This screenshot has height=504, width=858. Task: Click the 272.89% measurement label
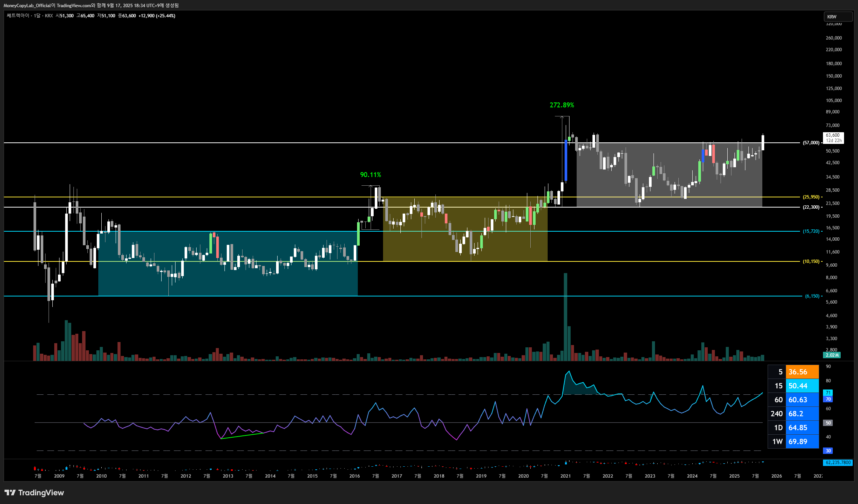[562, 105]
